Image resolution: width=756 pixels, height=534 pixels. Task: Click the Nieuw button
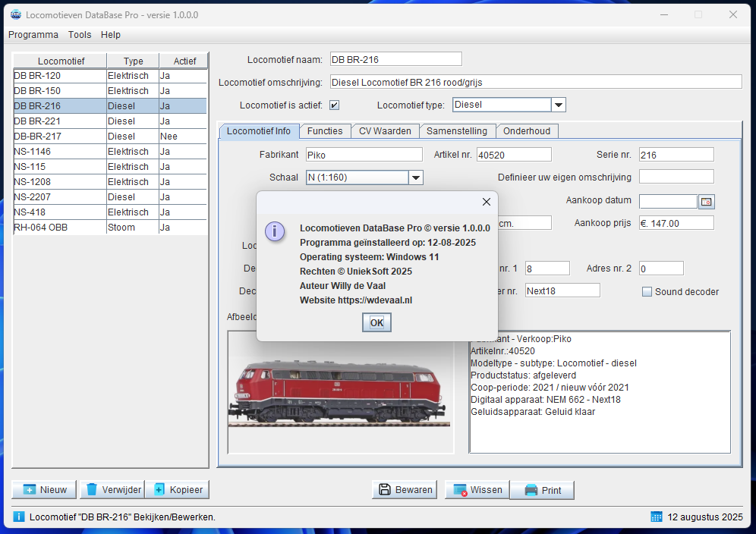point(44,490)
